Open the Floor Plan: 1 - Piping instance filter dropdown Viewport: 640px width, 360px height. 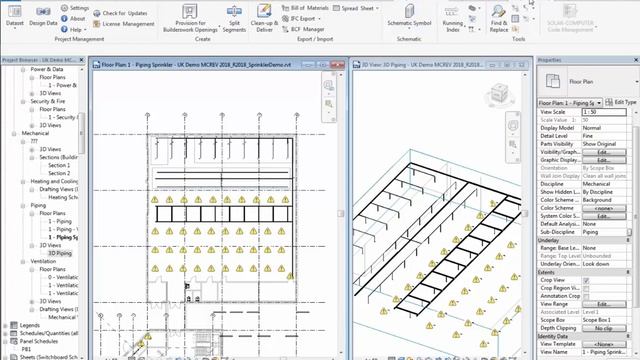click(599, 103)
